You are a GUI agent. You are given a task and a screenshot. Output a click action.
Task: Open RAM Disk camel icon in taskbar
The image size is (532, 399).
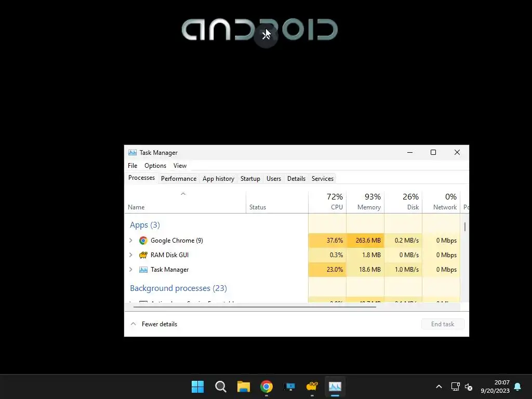[312, 387]
